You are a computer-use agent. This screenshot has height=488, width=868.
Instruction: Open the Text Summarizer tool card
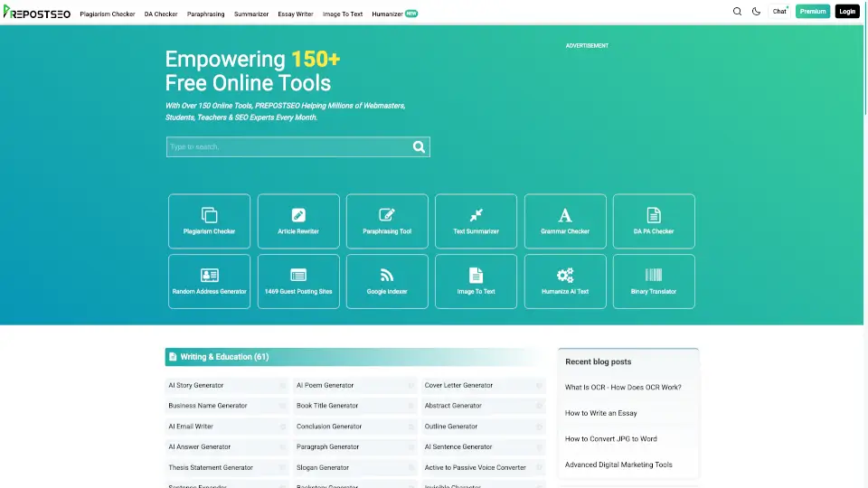point(476,221)
